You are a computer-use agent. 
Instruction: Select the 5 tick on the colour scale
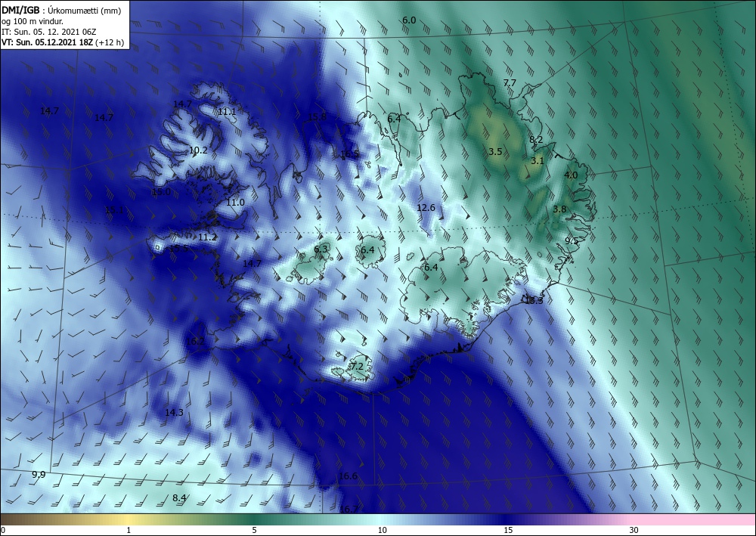click(254, 531)
